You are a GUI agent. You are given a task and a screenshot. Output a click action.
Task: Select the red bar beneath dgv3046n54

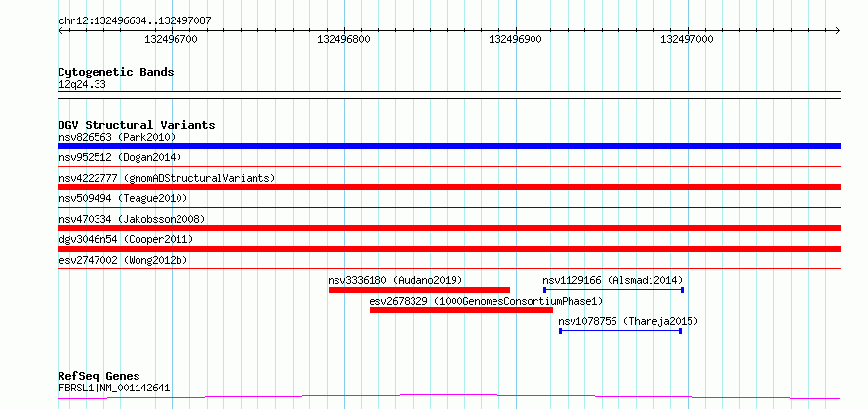449,249
